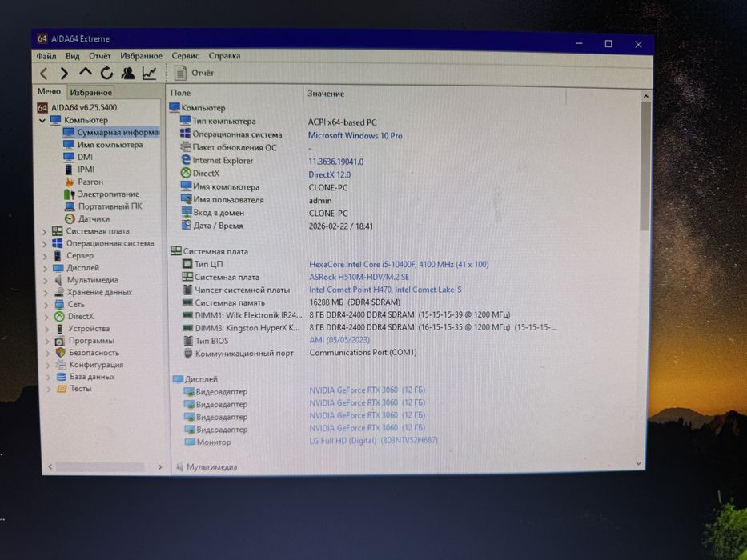
Task: Open the Intel Comet Point H470 chipset link
Action: click(x=385, y=290)
